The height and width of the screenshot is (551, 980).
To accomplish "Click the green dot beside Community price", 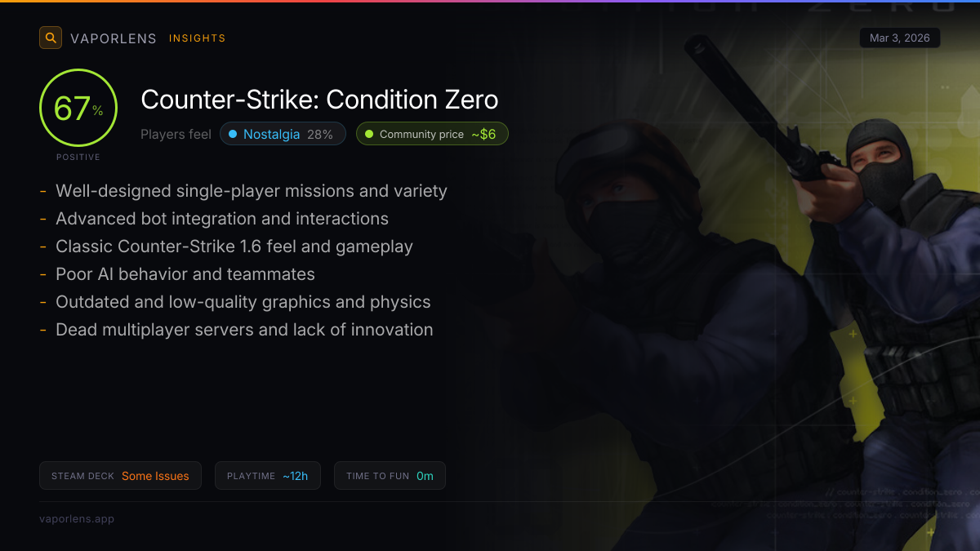I will 369,134.
